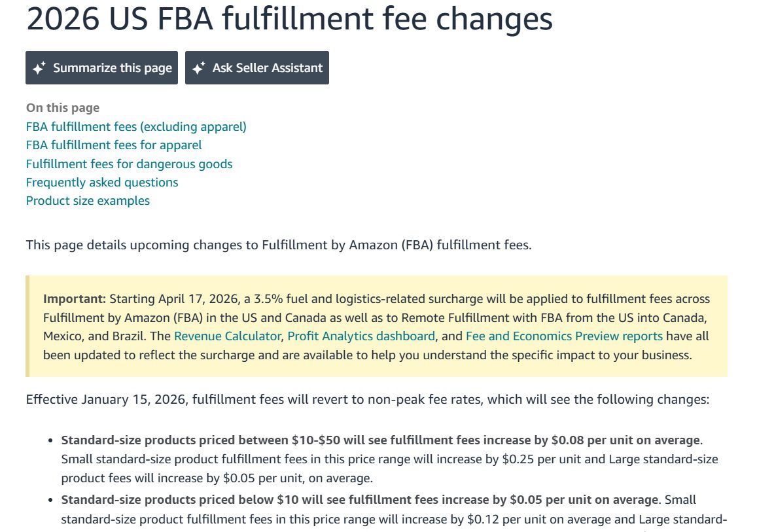Click the 2026 US FBA fee changes heading

point(289,19)
